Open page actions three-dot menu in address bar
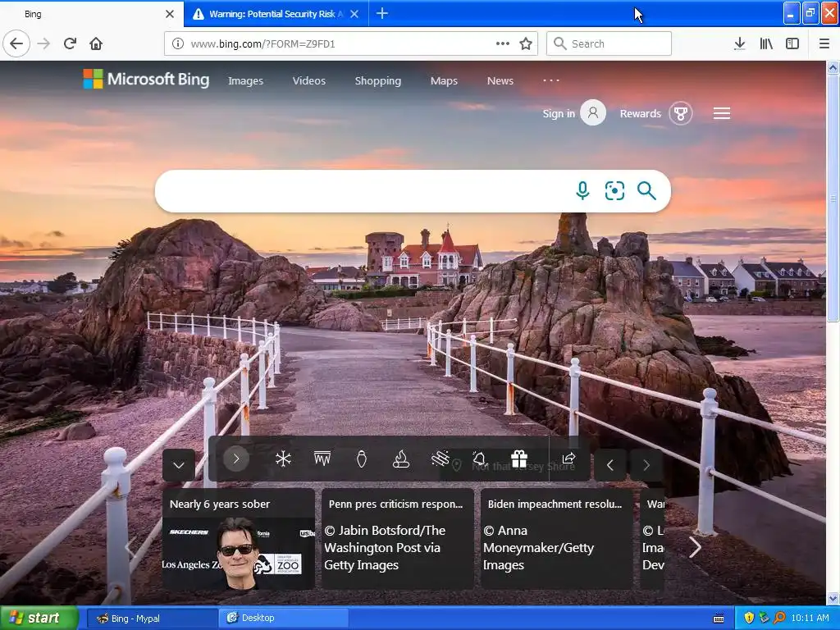 click(x=503, y=43)
